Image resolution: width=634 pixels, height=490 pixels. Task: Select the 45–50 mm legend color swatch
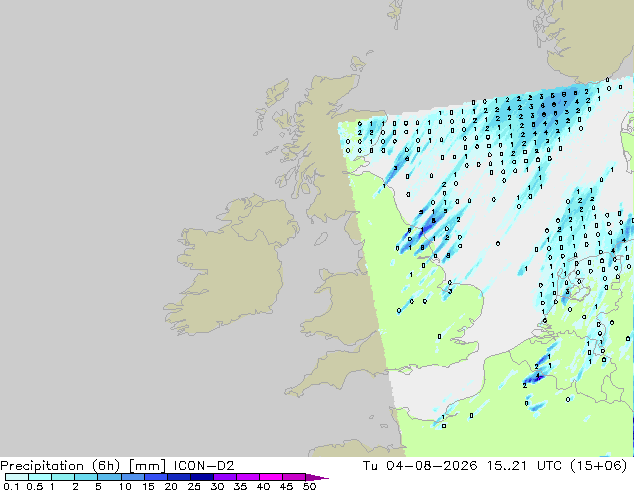pos(294,477)
